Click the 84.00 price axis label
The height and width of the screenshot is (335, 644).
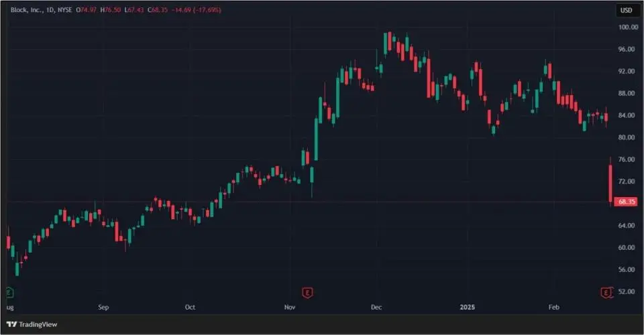[627, 115]
